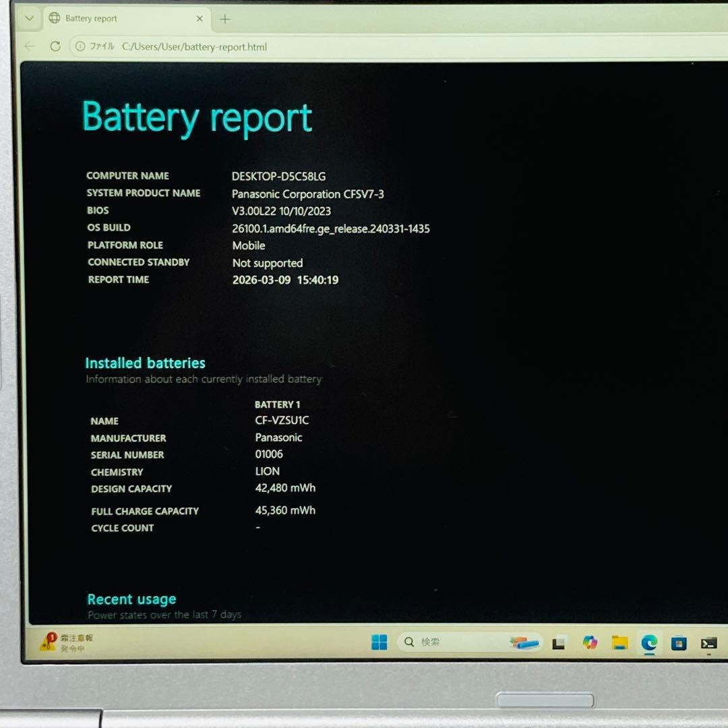Open the Windows Start menu
The width and height of the screenshot is (728, 728).
click(379, 642)
